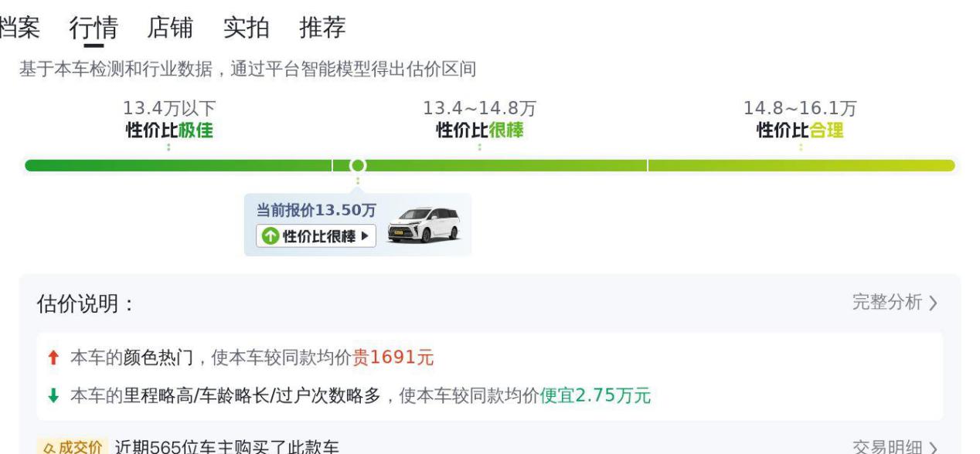Click the green up-arrow circle icon
980x454 pixels.
(x=270, y=236)
